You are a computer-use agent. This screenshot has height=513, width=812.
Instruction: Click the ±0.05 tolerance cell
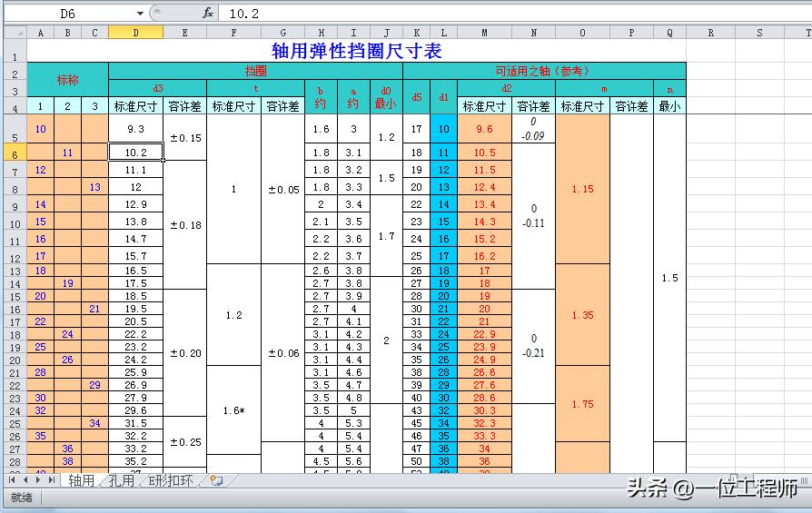tap(282, 190)
